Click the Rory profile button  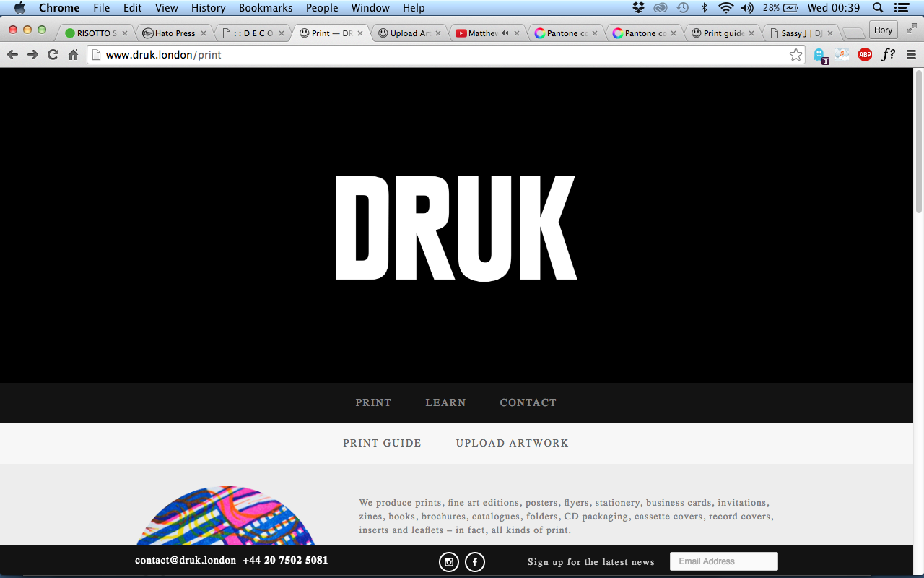pyautogui.click(x=883, y=30)
